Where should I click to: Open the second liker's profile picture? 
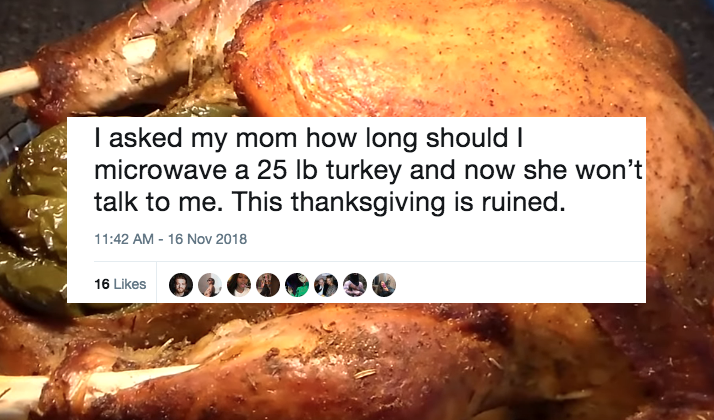click(x=209, y=285)
